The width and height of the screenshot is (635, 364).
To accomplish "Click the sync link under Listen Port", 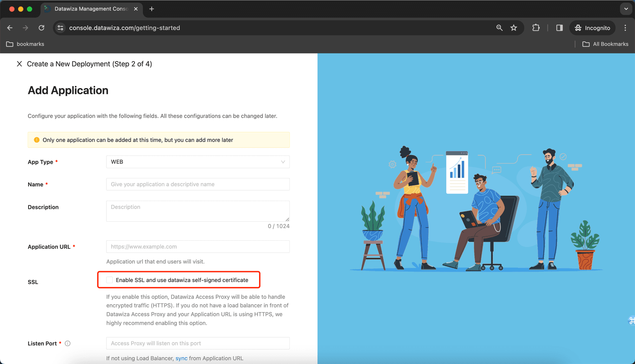I will click(x=181, y=358).
